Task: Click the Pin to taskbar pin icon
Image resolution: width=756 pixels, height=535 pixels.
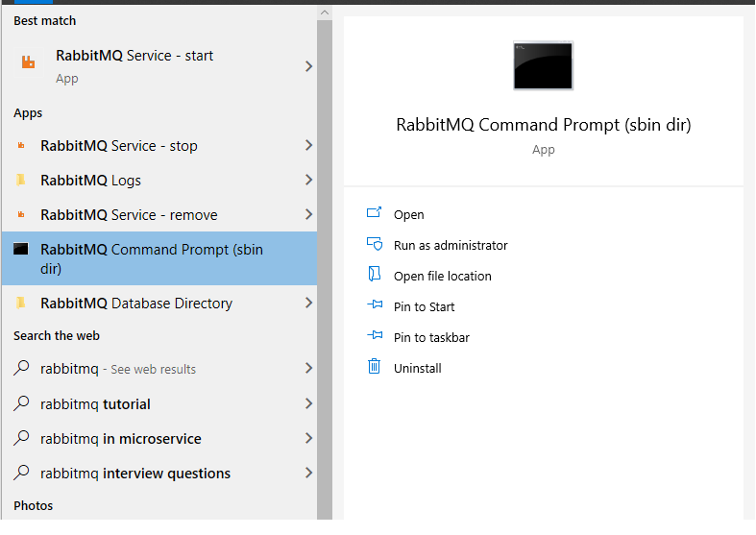Action: tap(375, 335)
